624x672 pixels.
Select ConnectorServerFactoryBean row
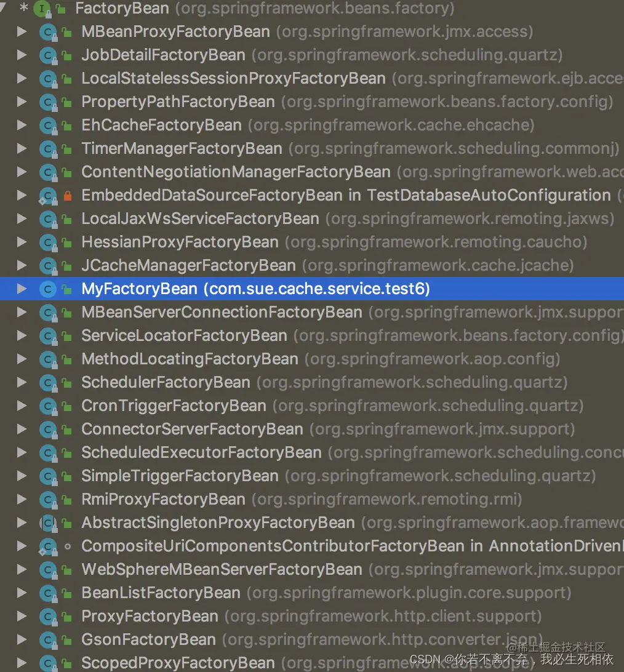point(312,429)
